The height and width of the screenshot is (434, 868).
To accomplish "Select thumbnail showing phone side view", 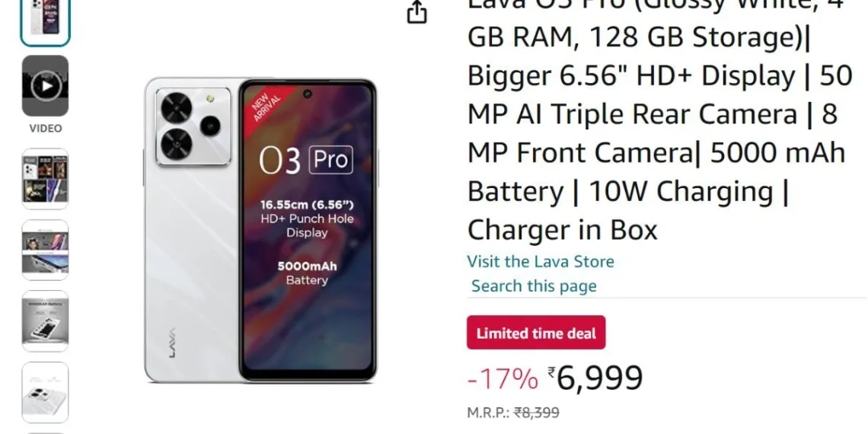I will (46, 250).
